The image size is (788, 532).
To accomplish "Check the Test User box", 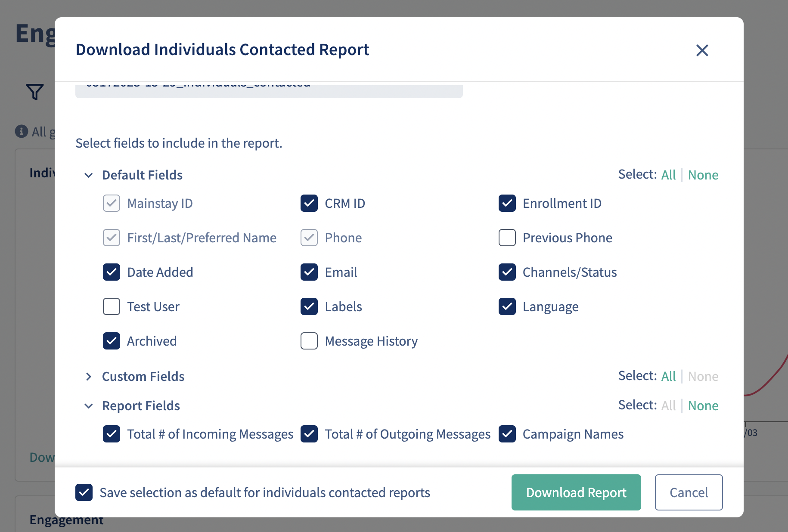I will 112,306.
